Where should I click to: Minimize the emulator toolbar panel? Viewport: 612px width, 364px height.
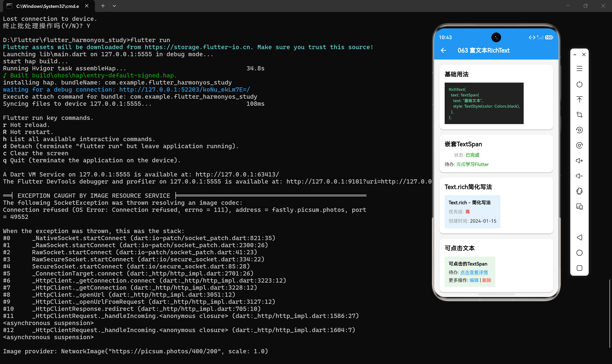(575, 55)
